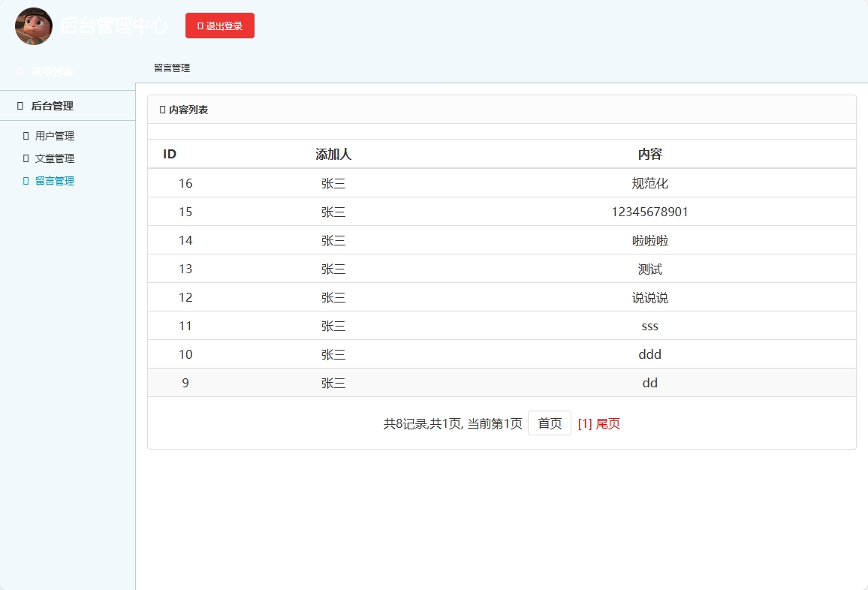Click the ID column header
This screenshot has width=868, height=590.
point(170,154)
